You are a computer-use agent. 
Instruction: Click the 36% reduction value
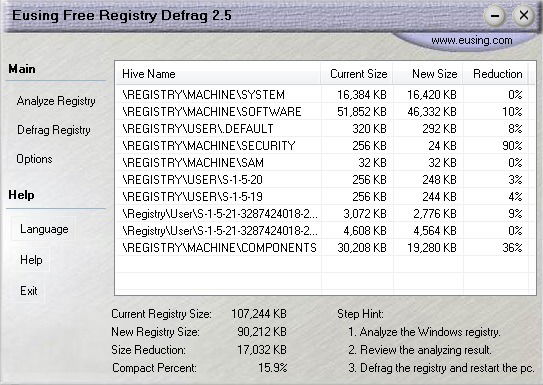click(512, 248)
